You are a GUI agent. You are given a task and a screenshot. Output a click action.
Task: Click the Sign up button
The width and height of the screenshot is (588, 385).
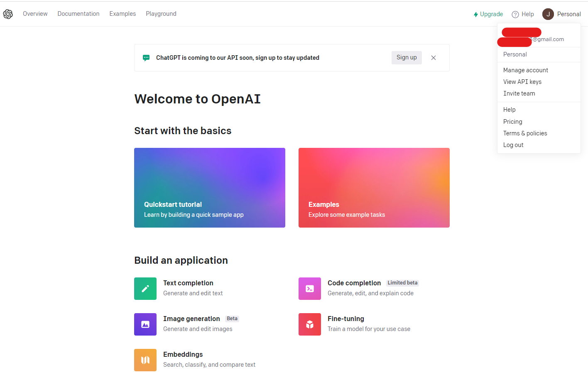tap(407, 58)
